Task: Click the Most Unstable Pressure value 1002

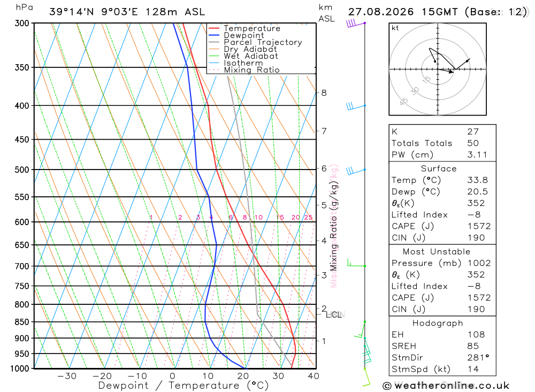Action: click(x=479, y=263)
